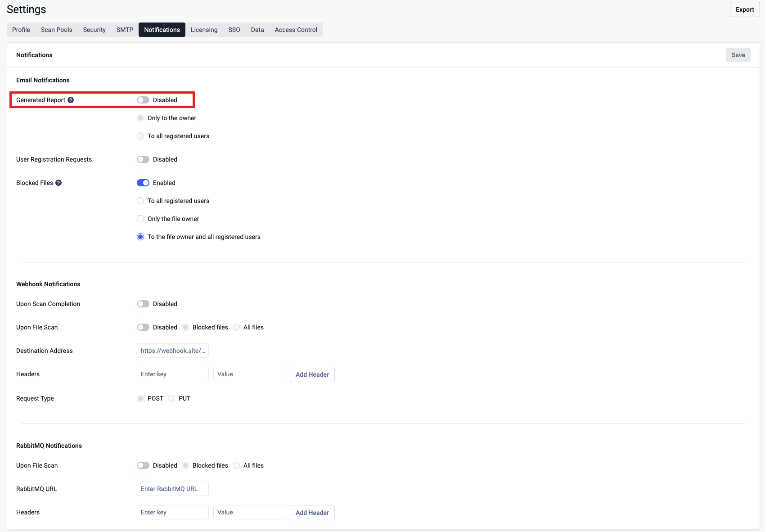The image size is (765, 532).
Task: Select 'Only to the owner' for Generated Report
Action: [140, 118]
